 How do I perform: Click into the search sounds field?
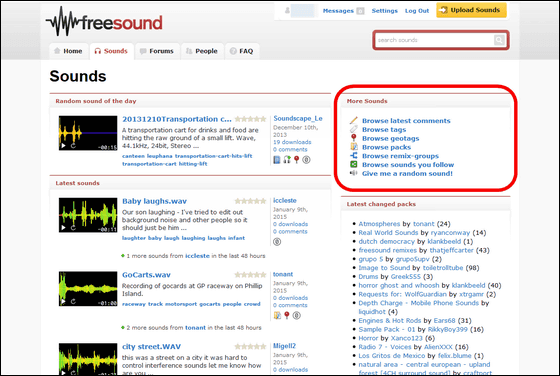(434, 40)
